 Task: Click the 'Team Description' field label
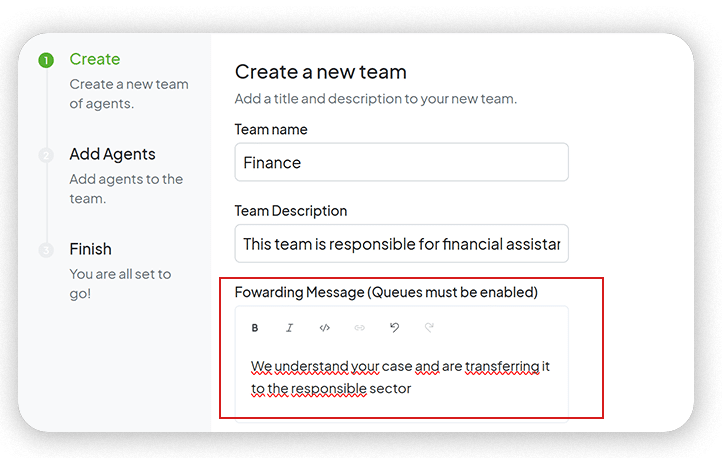[291, 212]
